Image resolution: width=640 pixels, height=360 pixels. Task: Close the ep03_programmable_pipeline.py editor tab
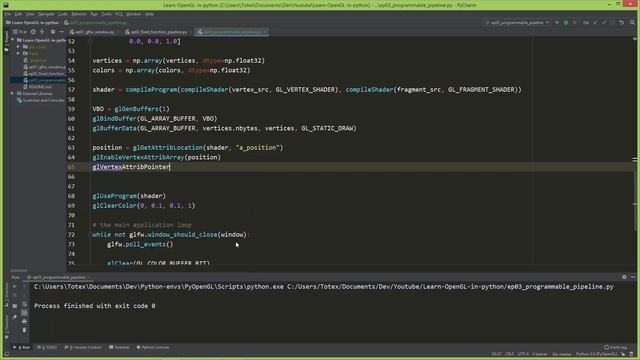pos(265,32)
